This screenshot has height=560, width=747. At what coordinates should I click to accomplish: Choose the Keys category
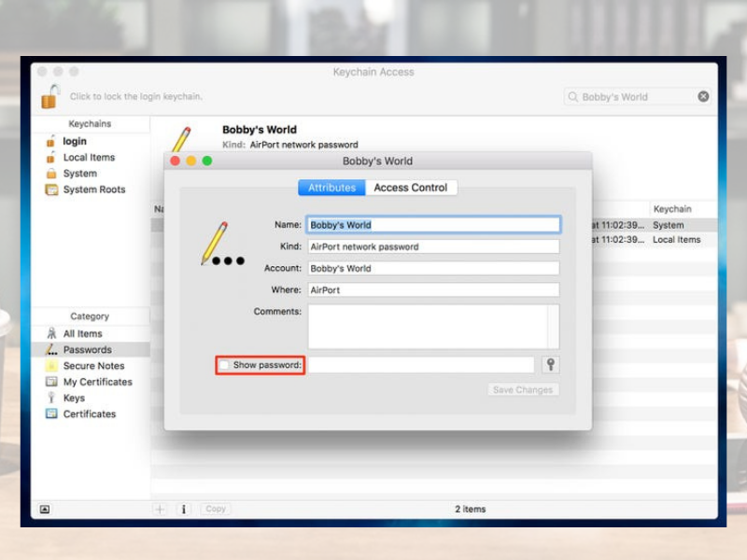coord(74,399)
